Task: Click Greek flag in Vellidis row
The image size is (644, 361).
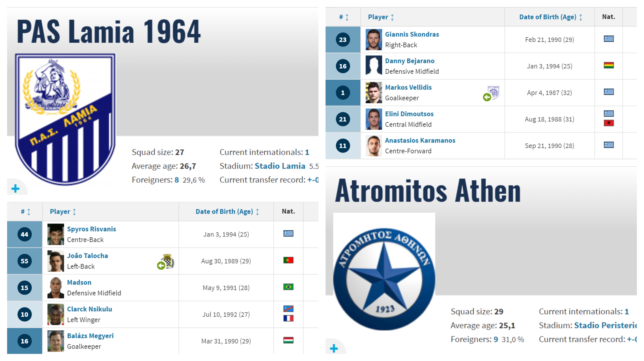Action: point(609,92)
